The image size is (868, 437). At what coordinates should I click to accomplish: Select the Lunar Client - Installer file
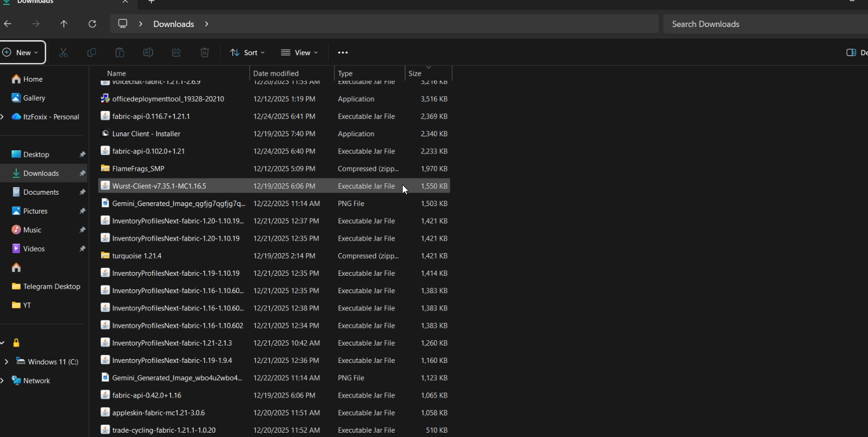click(x=146, y=134)
